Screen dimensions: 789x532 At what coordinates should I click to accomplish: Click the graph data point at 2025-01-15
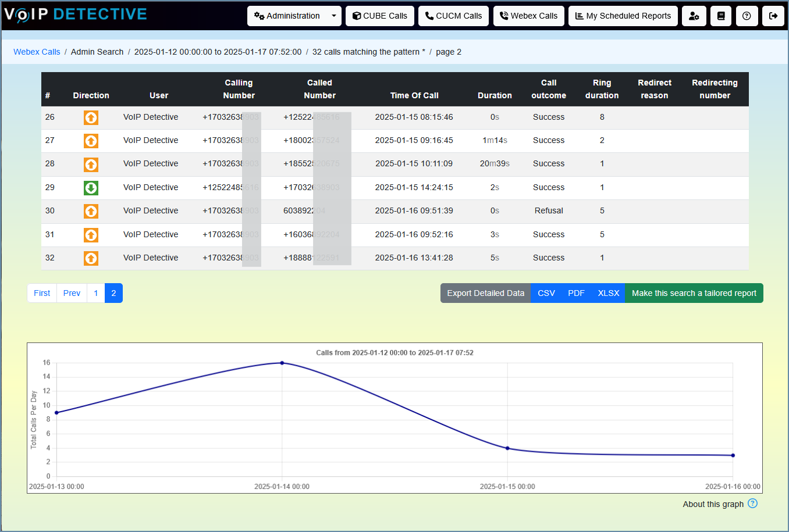507,448
